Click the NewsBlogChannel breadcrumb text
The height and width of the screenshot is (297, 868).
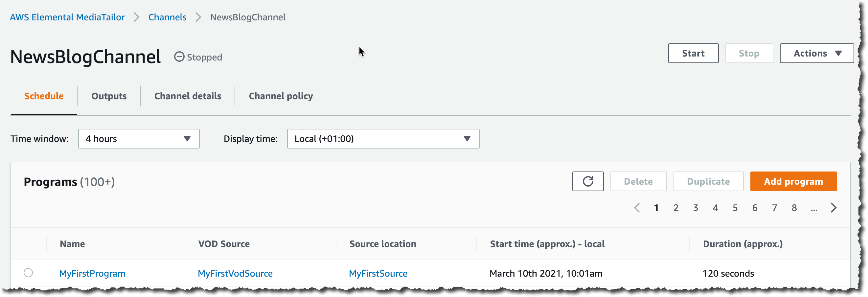pyautogui.click(x=248, y=17)
